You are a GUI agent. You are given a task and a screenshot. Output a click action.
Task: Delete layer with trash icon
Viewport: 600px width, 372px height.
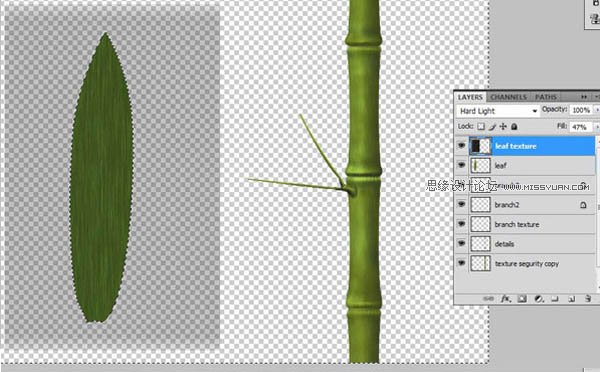[x=588, y=299]
